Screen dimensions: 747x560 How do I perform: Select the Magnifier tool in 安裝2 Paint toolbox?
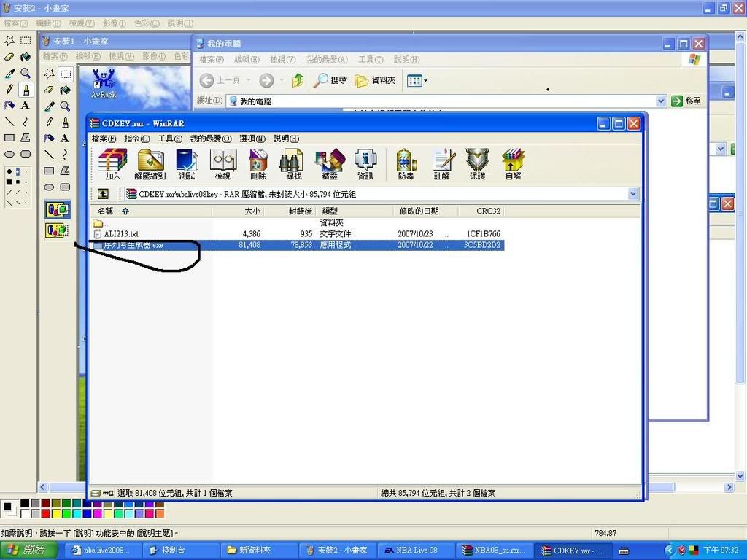click(x=26, y=73)
